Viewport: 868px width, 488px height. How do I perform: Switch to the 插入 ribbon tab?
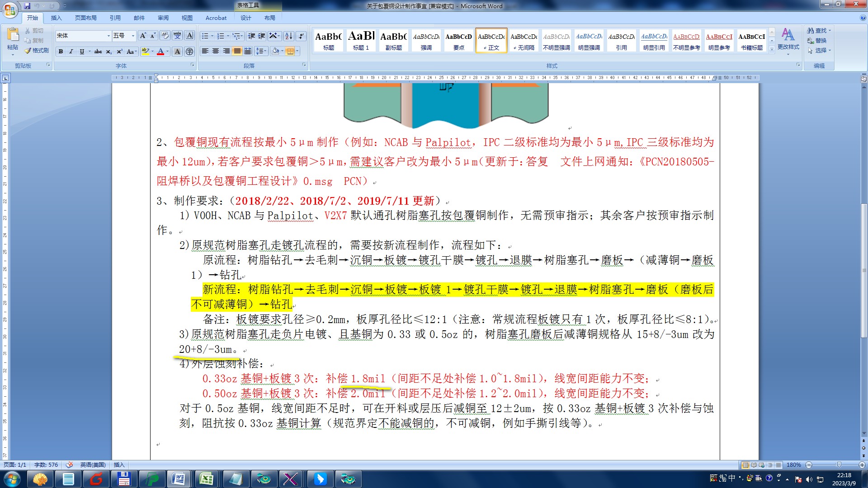(56, 18)
